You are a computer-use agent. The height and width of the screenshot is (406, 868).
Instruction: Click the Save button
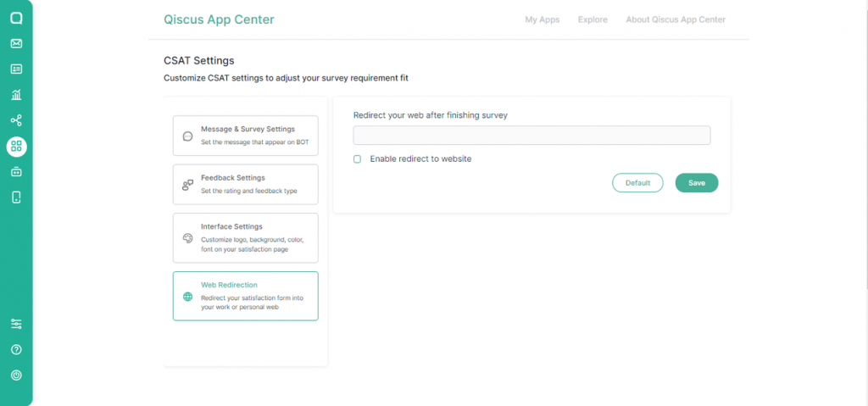[696, 182]
